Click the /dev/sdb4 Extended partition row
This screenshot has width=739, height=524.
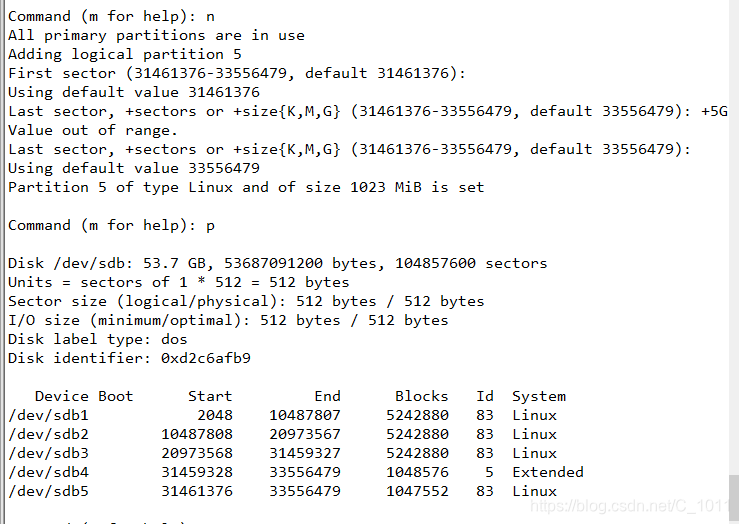point(296,472)
